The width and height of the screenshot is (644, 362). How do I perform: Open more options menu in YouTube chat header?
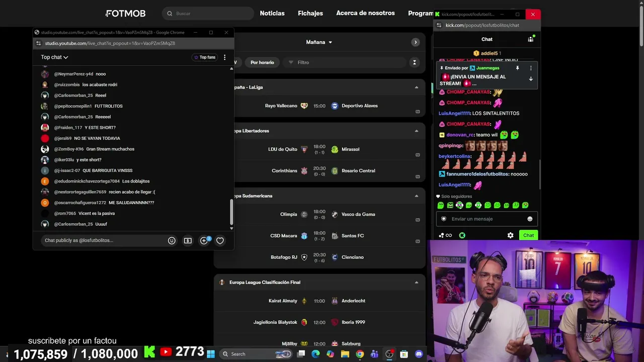click(224, 57)
